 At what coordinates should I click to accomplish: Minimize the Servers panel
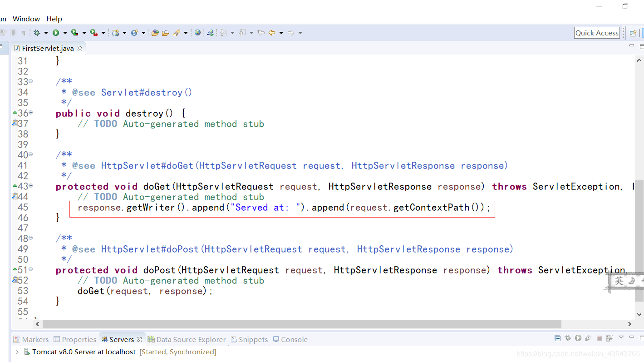[632, 337]
